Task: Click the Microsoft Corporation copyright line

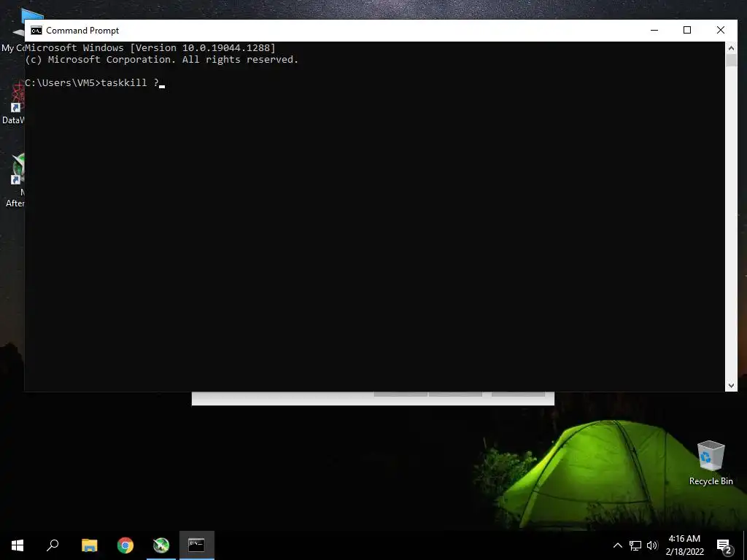Action: click(161, 60)
